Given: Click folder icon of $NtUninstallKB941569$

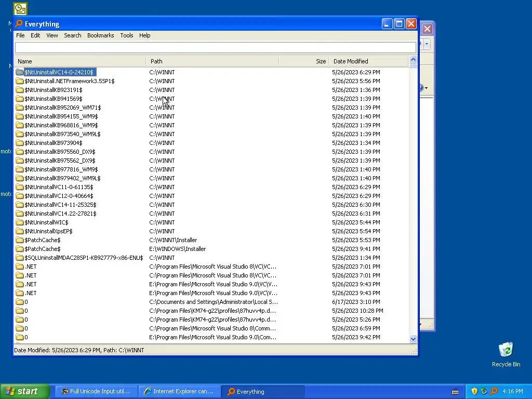Looking at the screenshot, I should point(20,99).
